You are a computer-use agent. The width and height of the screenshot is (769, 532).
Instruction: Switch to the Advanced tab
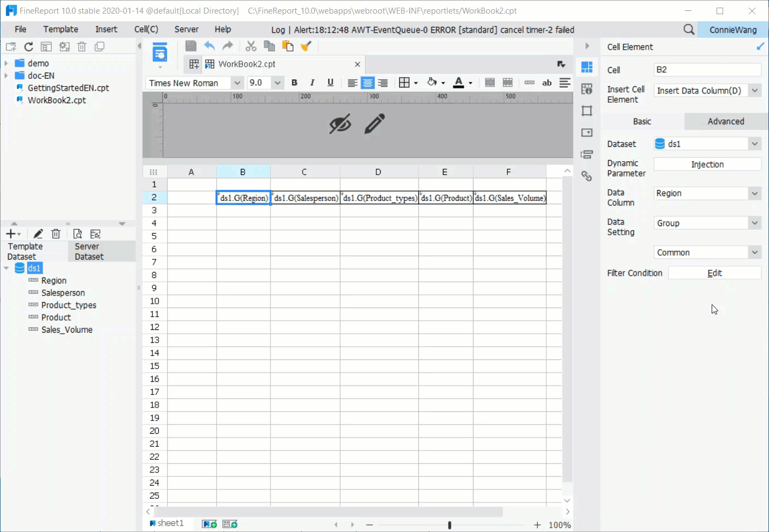(726, 121)
